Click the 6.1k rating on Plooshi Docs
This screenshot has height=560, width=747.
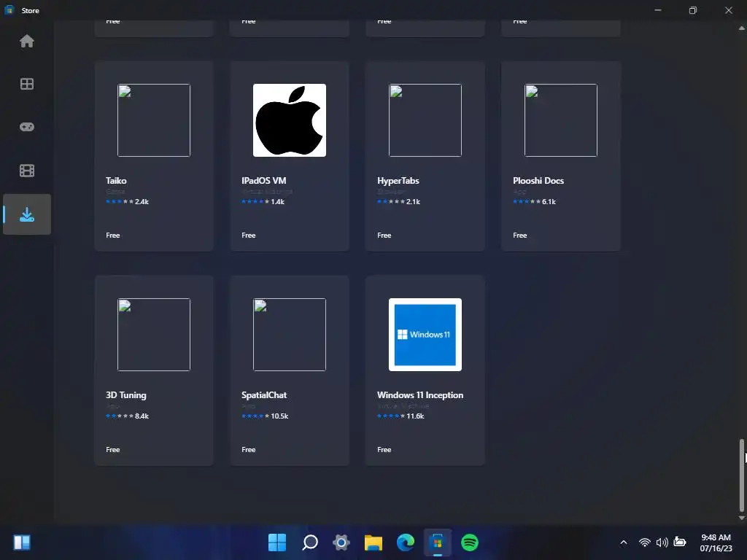click(x=549, y=202)
